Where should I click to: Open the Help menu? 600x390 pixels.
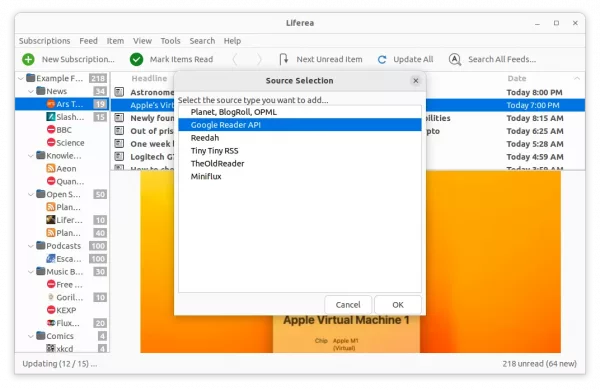232,41
